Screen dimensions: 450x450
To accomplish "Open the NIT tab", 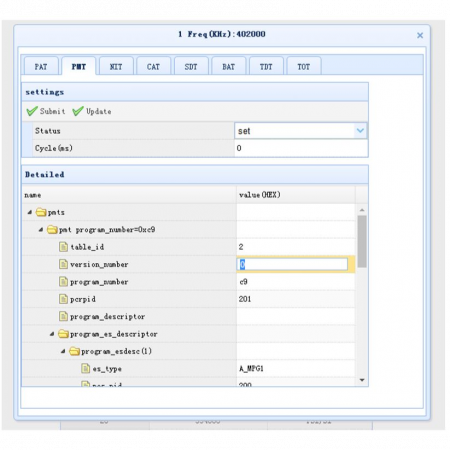I will click(x=116, y=66).
